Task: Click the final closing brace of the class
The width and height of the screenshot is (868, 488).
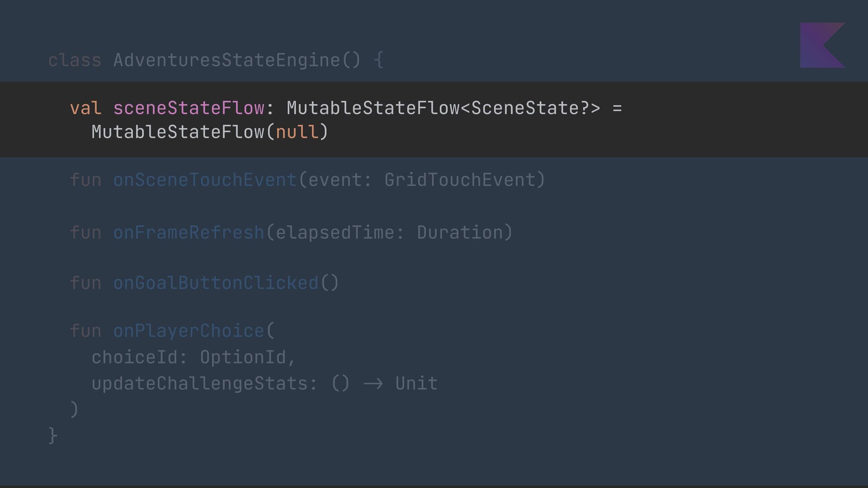Action: (53, 436)
